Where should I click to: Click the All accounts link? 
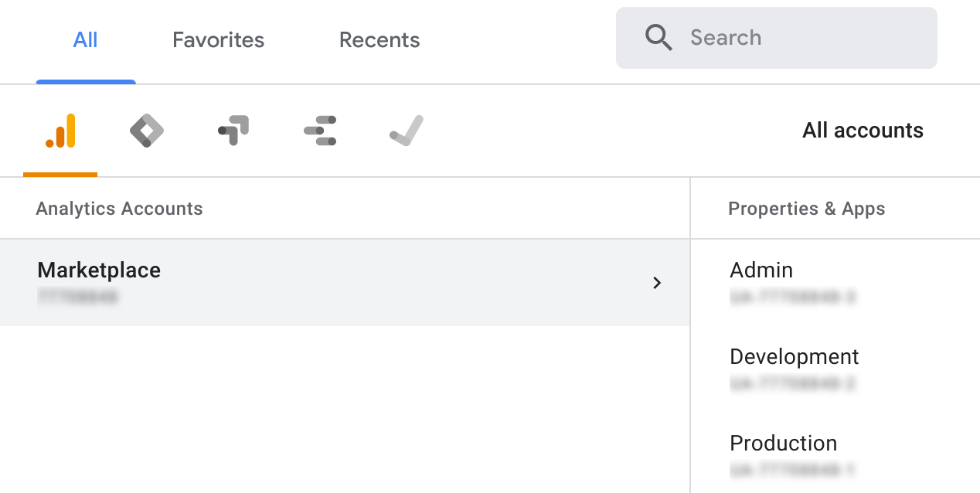863,131
